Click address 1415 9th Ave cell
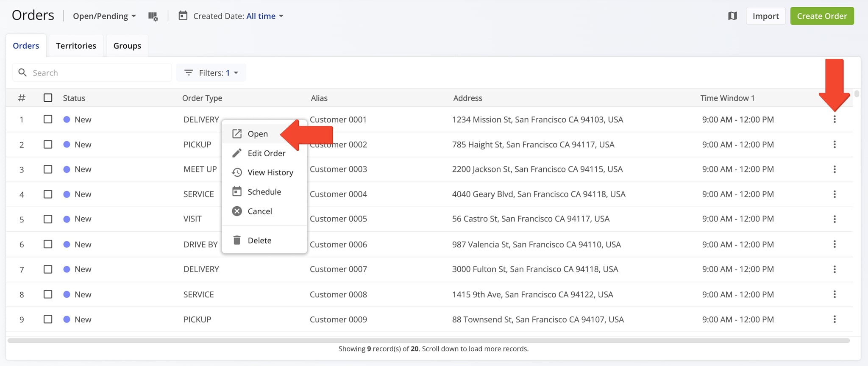The width and height of the screenshot is (868, 366). click(x=532, y=294)
